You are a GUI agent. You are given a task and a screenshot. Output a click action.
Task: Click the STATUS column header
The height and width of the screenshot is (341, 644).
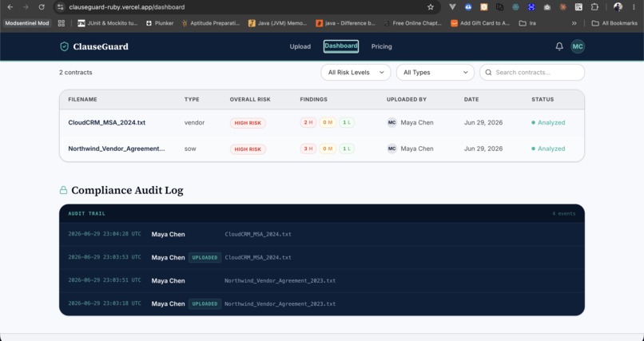click(543, 99)
